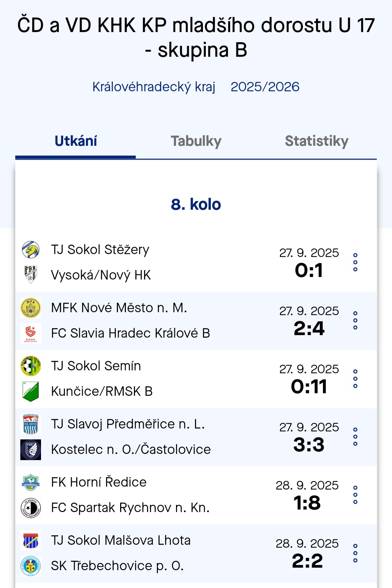
Task: Click the MFK Nové Město n. M. logo
Action: click(x=30, y=308)
